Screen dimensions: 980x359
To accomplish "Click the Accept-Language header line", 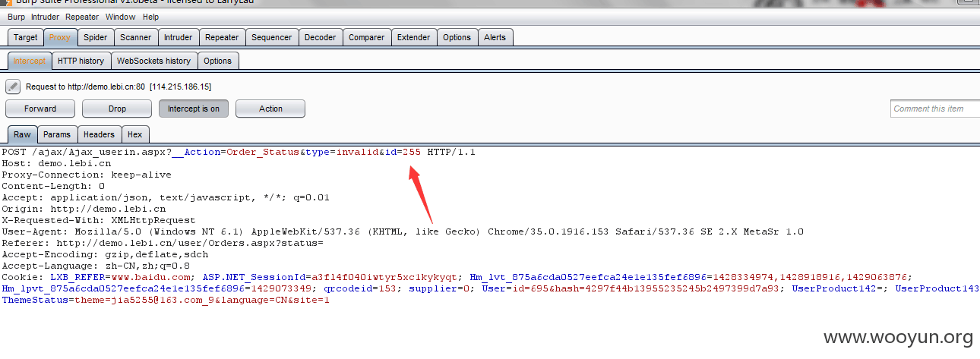I will tap(96, 266).
